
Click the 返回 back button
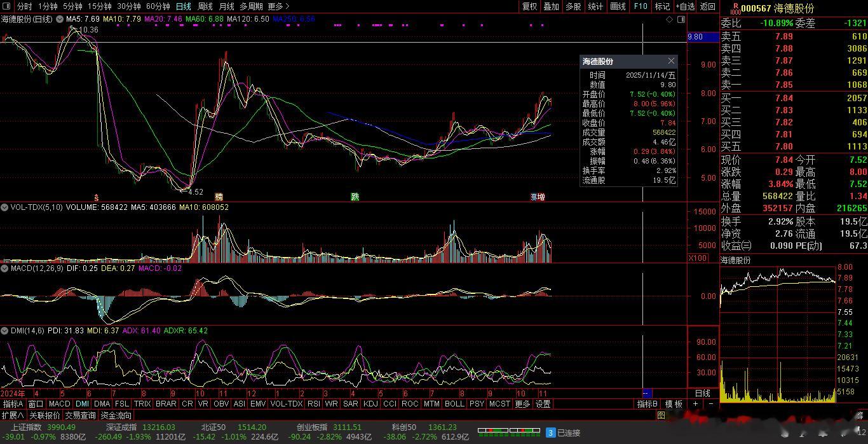coord(708,6)
